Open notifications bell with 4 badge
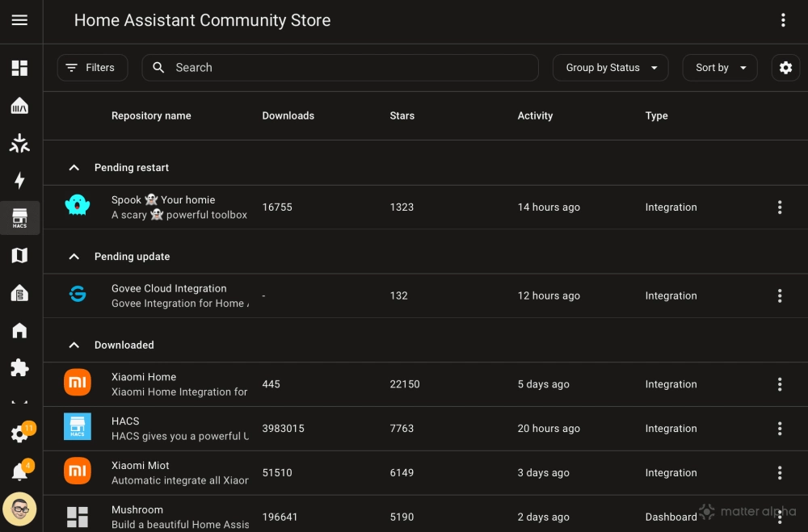This screenshot has height=532, width=808. click(x=21, y=470)
